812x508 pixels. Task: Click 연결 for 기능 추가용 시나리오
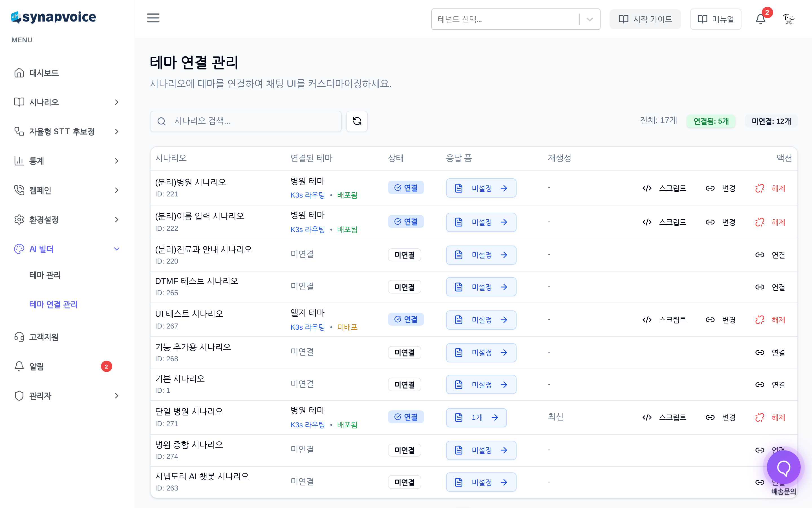pyautogui.click(x=770, y=352)
